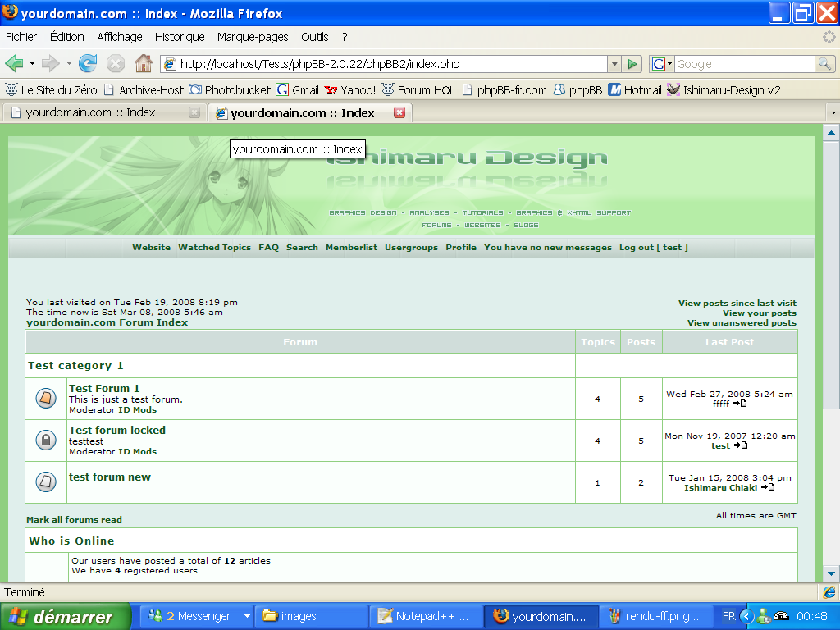This screenshot has width=840, height=630.
Task: Open the Gmail bookmark
Action: 297,90
